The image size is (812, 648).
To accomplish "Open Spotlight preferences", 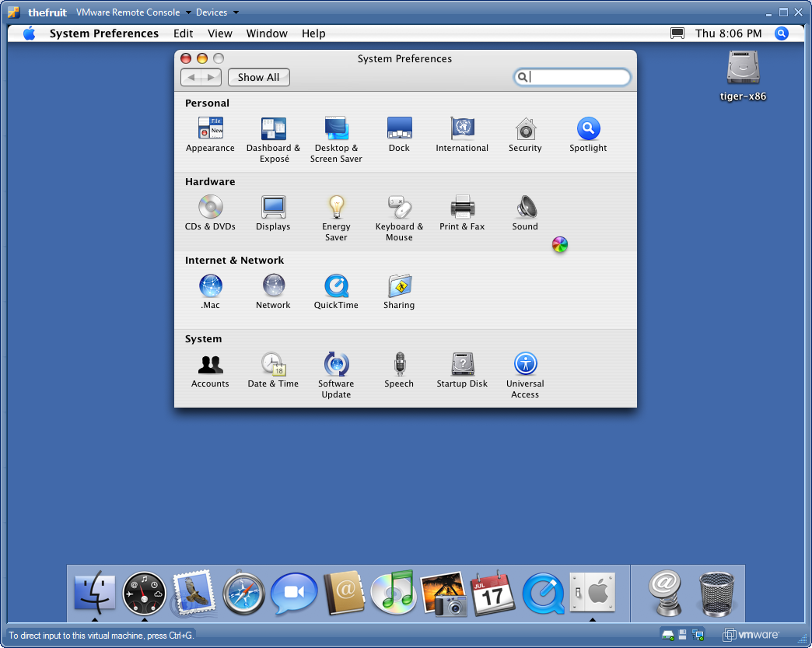I will point(588,134).
